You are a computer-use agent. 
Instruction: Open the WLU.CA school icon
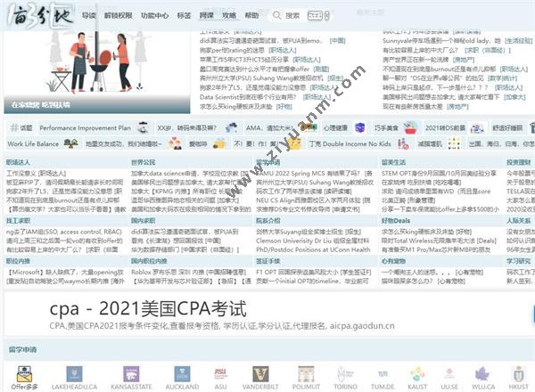483,374
